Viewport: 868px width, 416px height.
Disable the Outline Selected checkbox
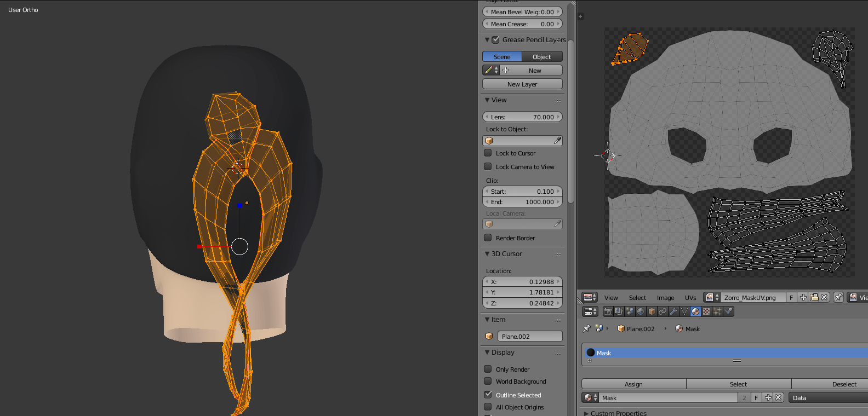[488, 395]
